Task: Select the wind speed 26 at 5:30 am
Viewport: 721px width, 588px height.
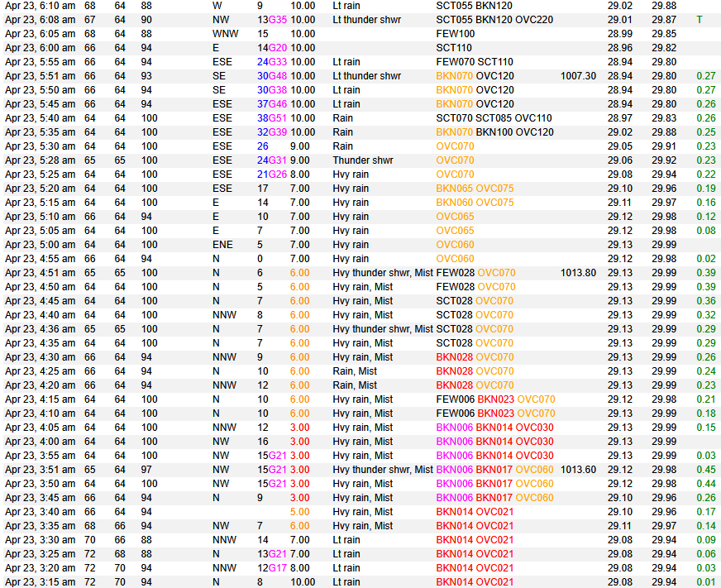Action: coord(263,146)
